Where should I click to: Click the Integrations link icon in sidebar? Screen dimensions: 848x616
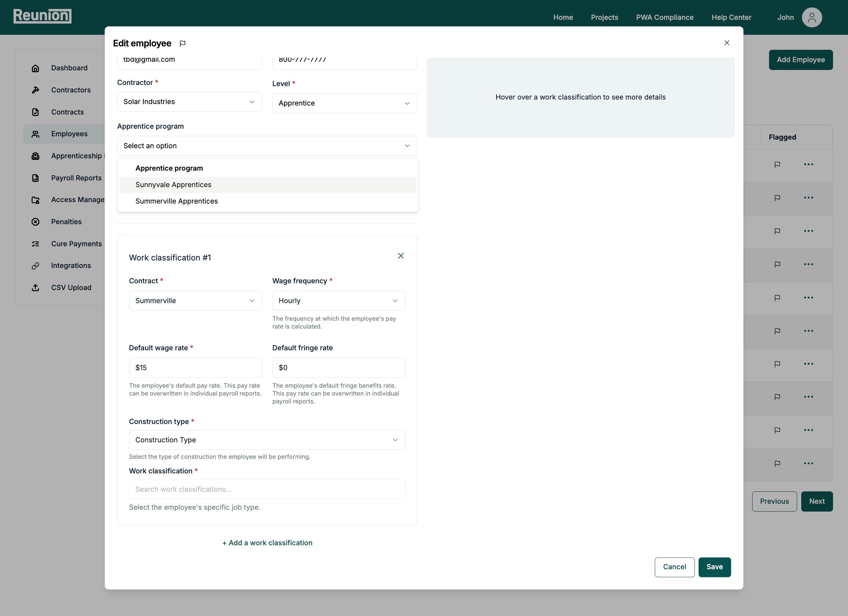36,265
